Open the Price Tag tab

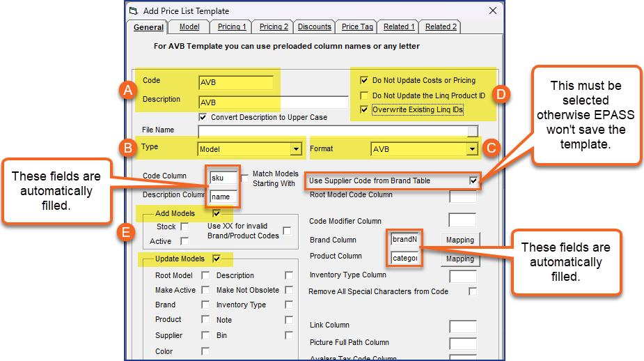[x=357, y=26]
